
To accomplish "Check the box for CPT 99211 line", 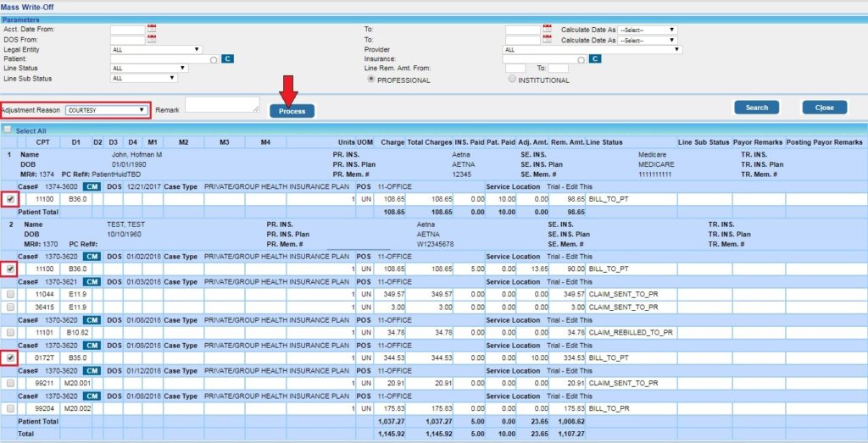I will (10, 384).
